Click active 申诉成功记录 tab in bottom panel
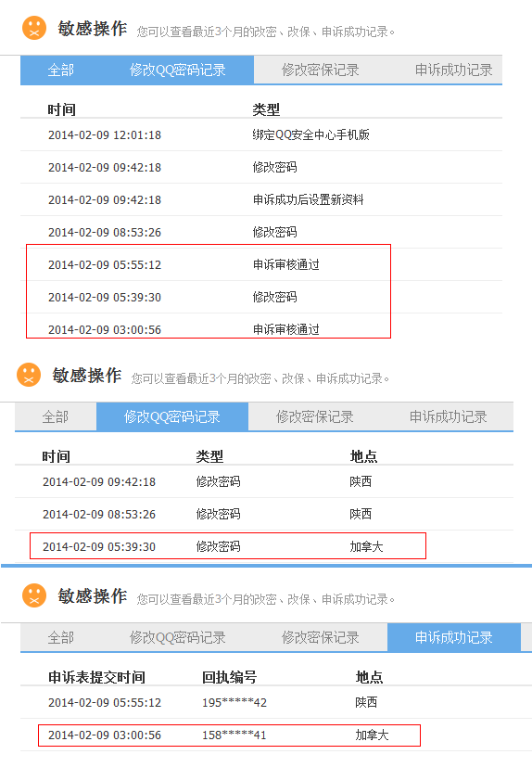Viewport: 532px width, 780px height. tap(453, 637)
